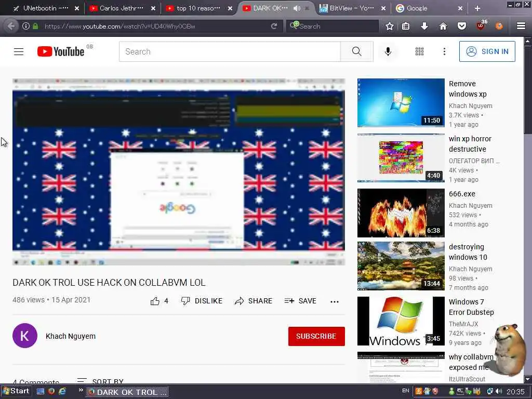The height and width of the screenshot is (399, 532).
Task: Click the SIGN IN button
Action: pyautogui.click(x=487, y=51)
